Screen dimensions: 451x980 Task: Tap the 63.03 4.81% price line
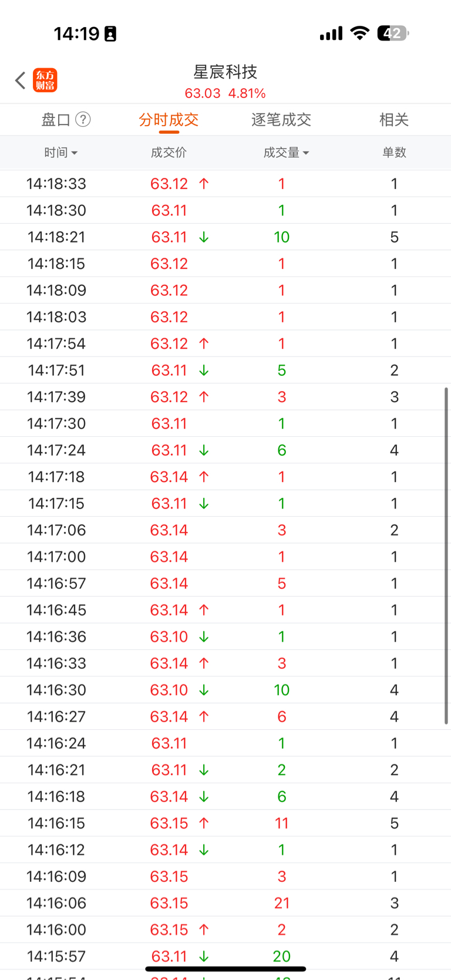[225, 93]
